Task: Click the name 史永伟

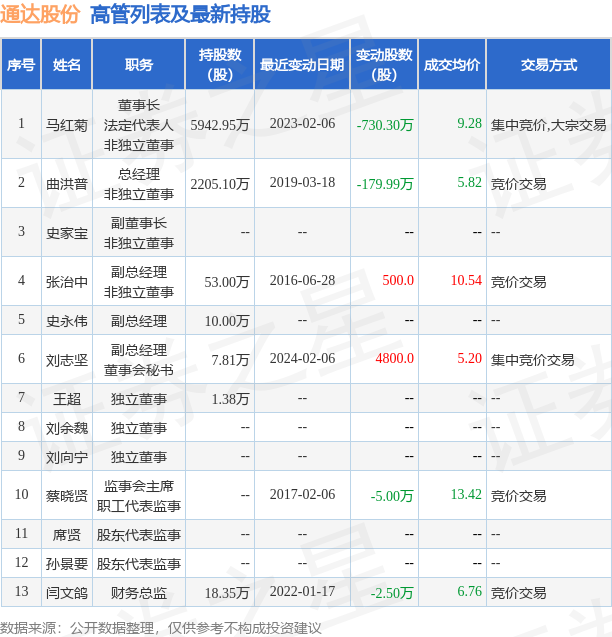Action: pos(67,321)
